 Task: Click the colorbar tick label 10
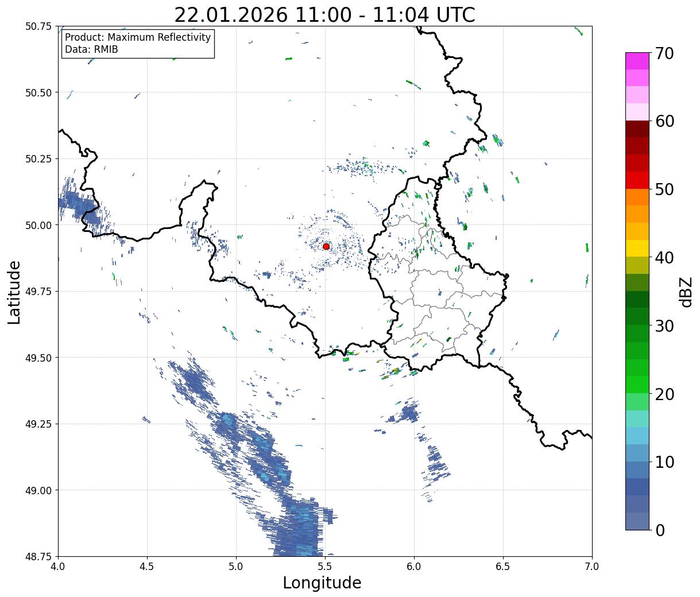tap(664, 462)
